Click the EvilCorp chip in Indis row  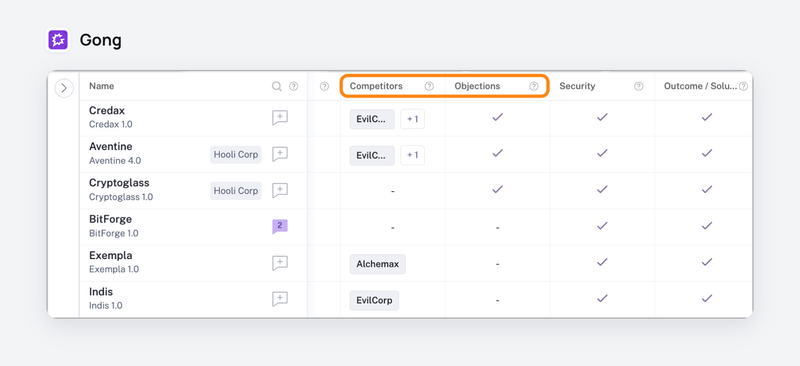point(374,301)
